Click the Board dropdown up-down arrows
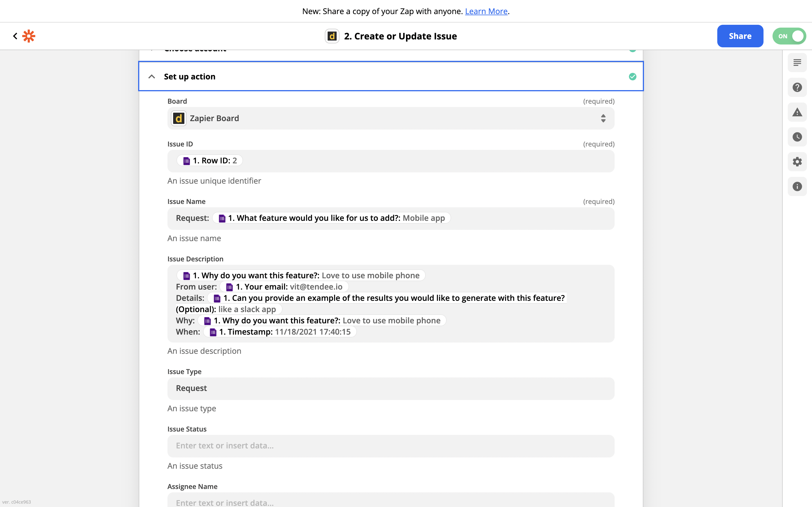 coord(603,118)
